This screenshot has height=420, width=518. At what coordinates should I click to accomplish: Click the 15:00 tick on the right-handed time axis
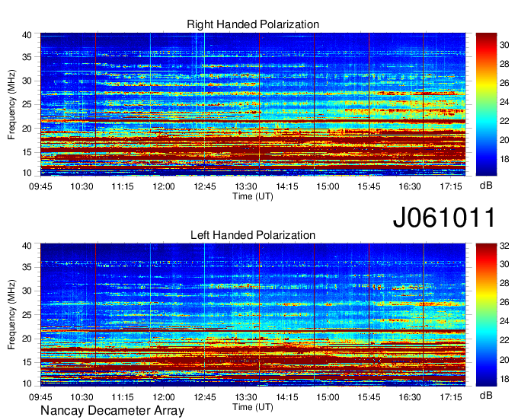(x=328, y=186)
